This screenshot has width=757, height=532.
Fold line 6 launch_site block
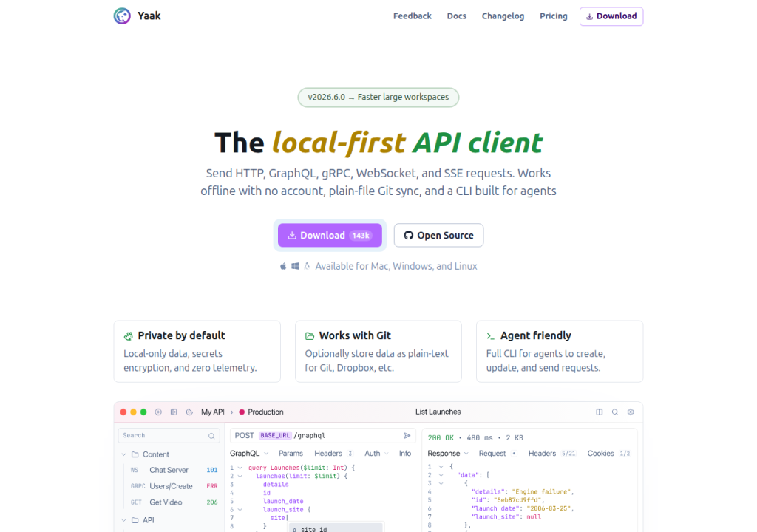pos(240,510)
